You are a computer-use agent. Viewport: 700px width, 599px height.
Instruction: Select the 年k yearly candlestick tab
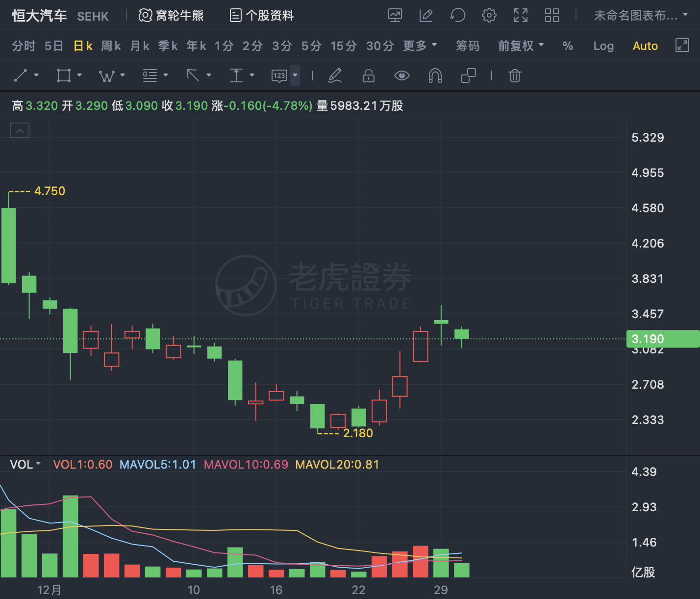click(197, 46)
